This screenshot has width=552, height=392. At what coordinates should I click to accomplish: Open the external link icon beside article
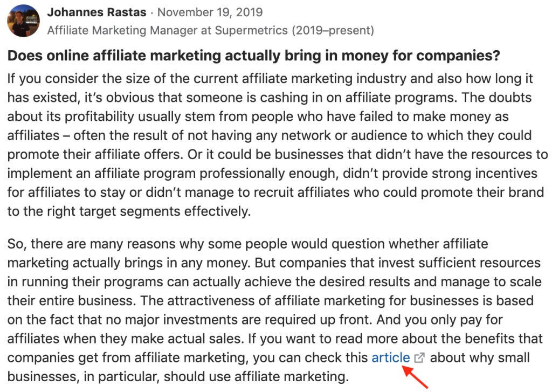pyautogui.click(x=419, y=358)
